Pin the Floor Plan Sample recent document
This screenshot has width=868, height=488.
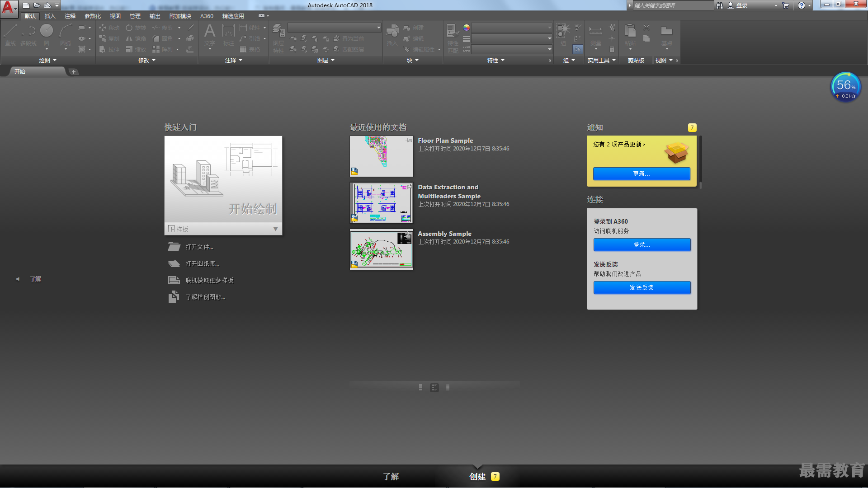(x=409, y=141)
